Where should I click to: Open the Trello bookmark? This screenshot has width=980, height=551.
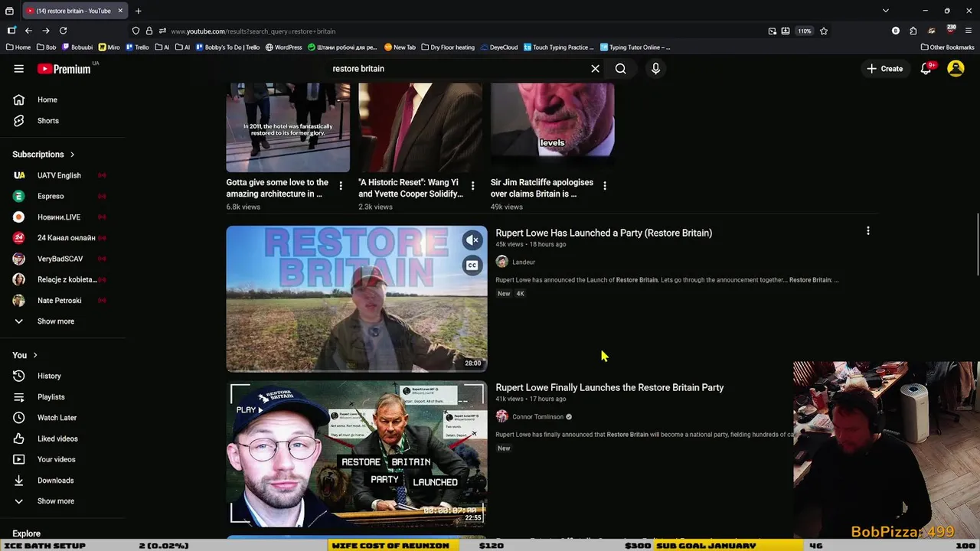click(x=138, y=47)
